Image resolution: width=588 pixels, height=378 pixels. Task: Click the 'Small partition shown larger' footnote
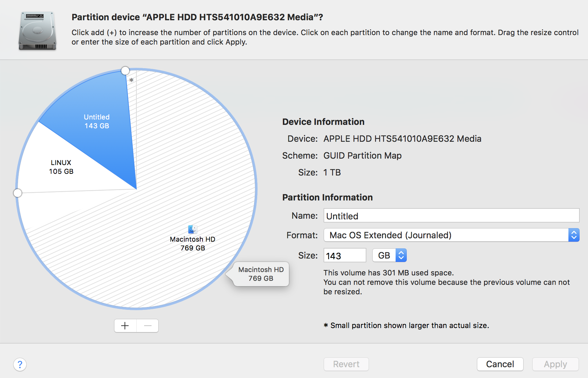pos(406,325)
